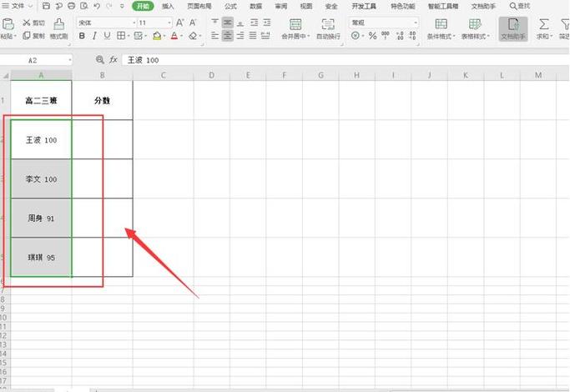Screen dimensions: 570x392
Task: Switch to the Formulas (公式) tab
Action: point(230,6)
